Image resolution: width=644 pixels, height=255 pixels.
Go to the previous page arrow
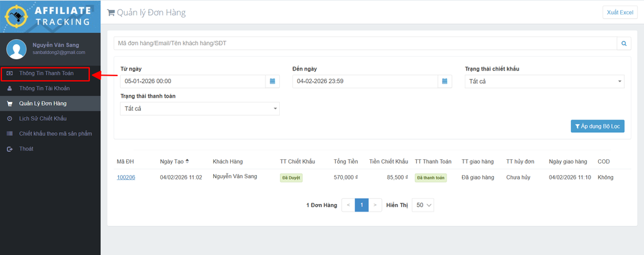348,205
